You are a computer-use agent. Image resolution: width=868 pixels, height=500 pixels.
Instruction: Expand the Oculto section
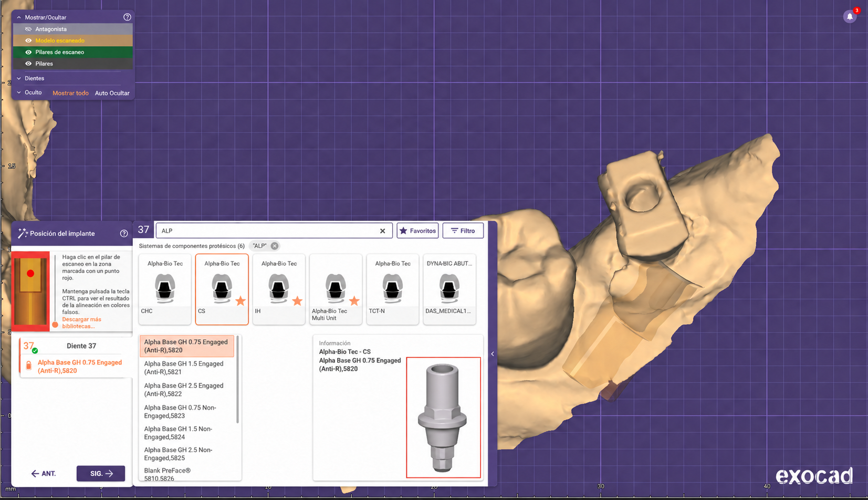click(19, 92)
